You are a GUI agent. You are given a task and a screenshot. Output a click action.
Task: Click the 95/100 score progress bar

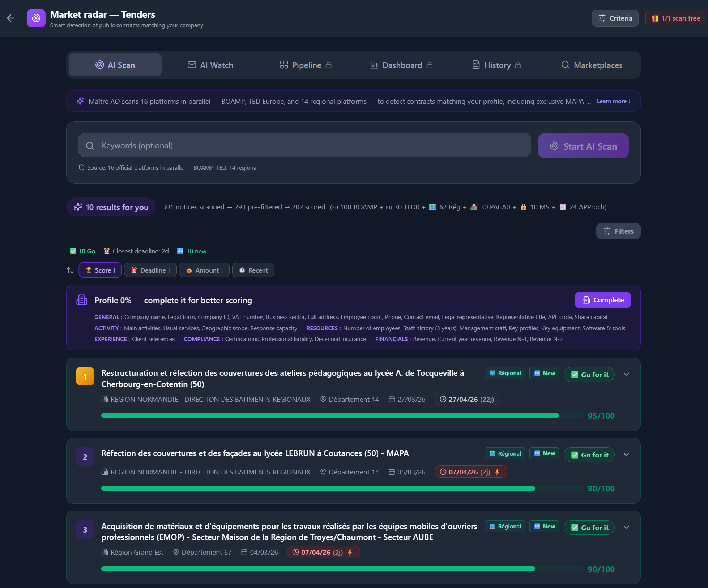(x=342, y=416)
